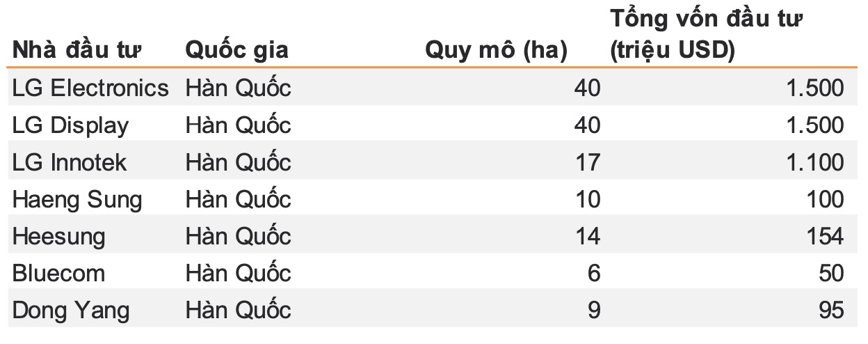Select the Heesung investor cell
Screen dimensions: 868x344
tap(59, 236)
